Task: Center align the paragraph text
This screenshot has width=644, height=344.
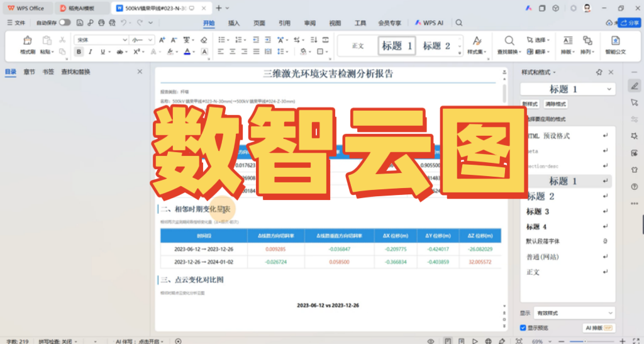Action: [233, 52]
